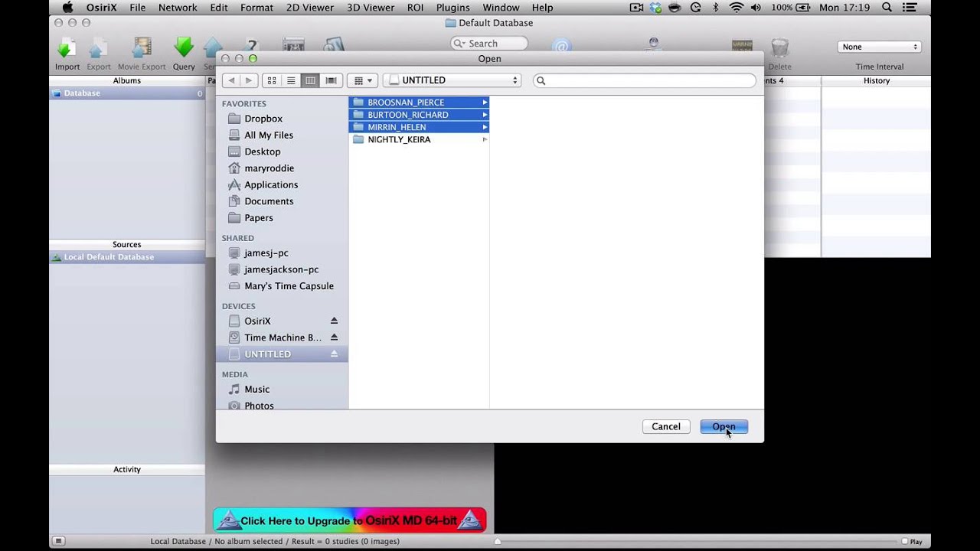Select UNTITLED device in sidebar
The height and width of the screenshot is (551, 980).
point(282,354)
